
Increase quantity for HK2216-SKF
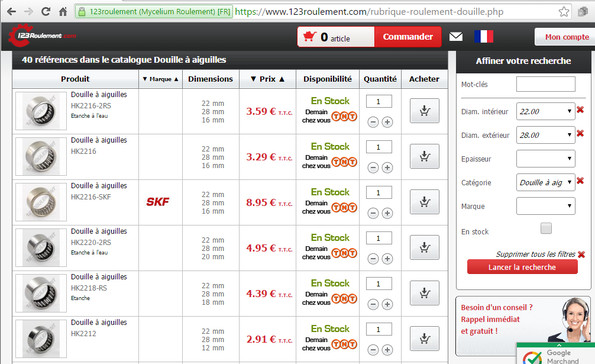[387, 213]
